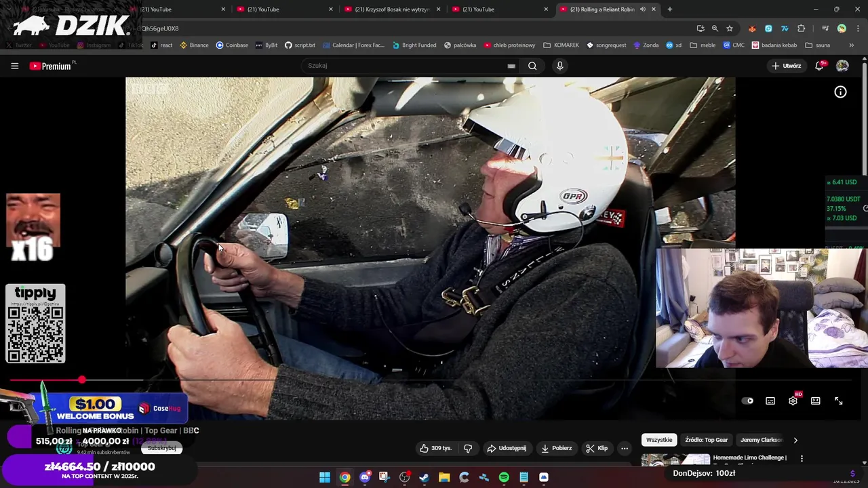Toggle autoplay switch in the player
The image size is (868, 488).
click(747, 401)
